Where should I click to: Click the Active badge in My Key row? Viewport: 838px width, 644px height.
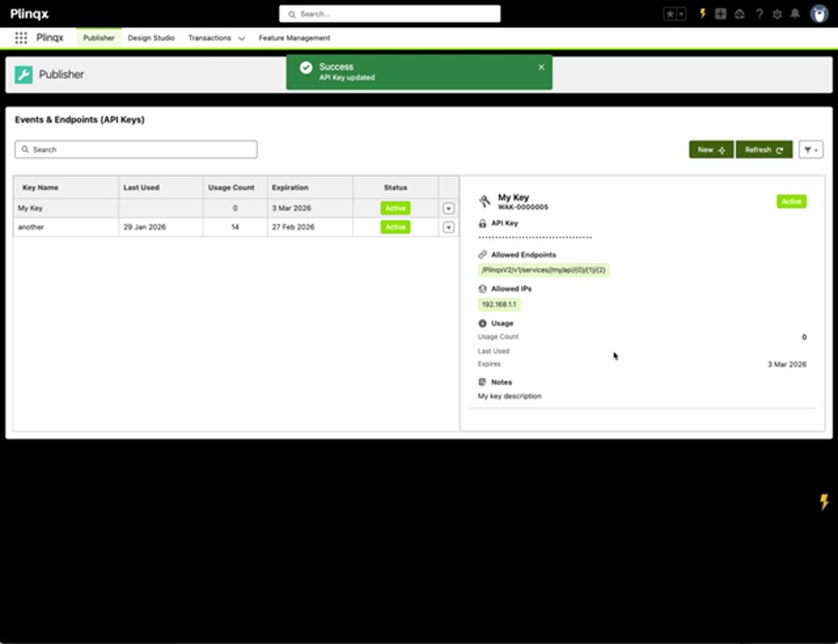(395, 208)
